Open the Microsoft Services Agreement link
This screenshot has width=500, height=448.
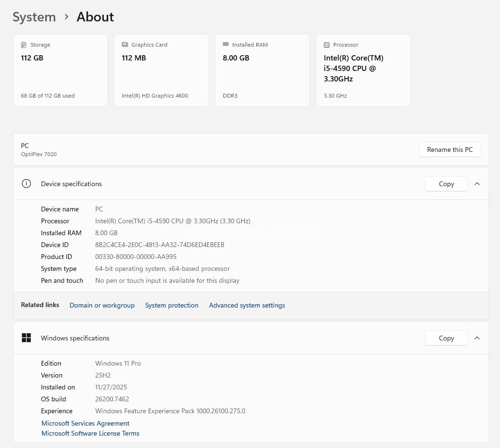pyautogui.click(x=85, y=423)
